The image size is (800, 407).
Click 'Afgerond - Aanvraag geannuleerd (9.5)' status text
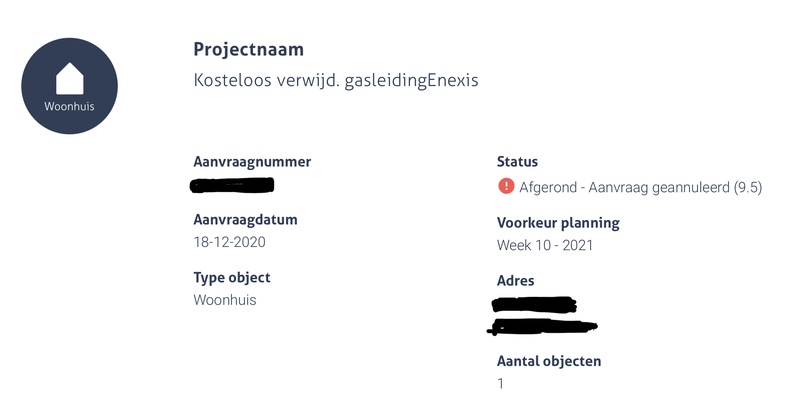click(x=640, y=187)
